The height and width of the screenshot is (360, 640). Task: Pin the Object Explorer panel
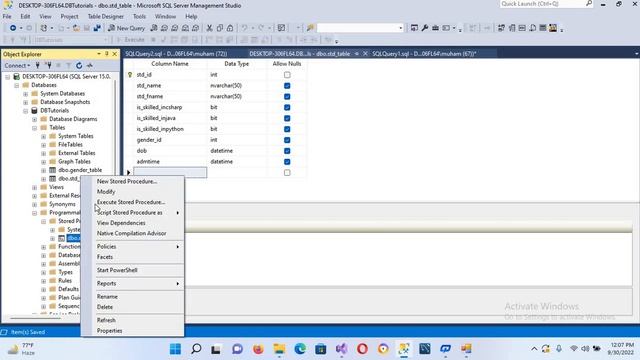(107, 54)
